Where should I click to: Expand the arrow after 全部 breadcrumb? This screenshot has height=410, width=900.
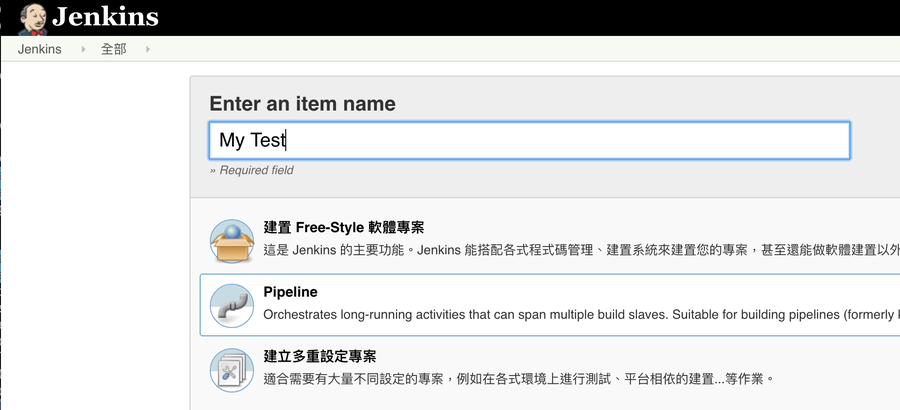148,49
